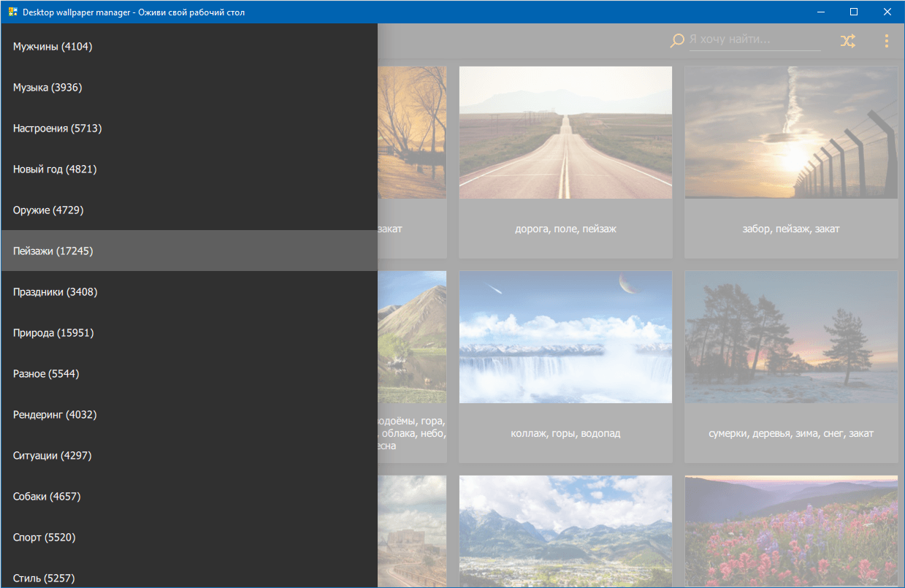Viewport: 905px width, 588px height.
Task: Click the 'забор, пейзаж, закат' caption
Action: [x=791, y=229]
